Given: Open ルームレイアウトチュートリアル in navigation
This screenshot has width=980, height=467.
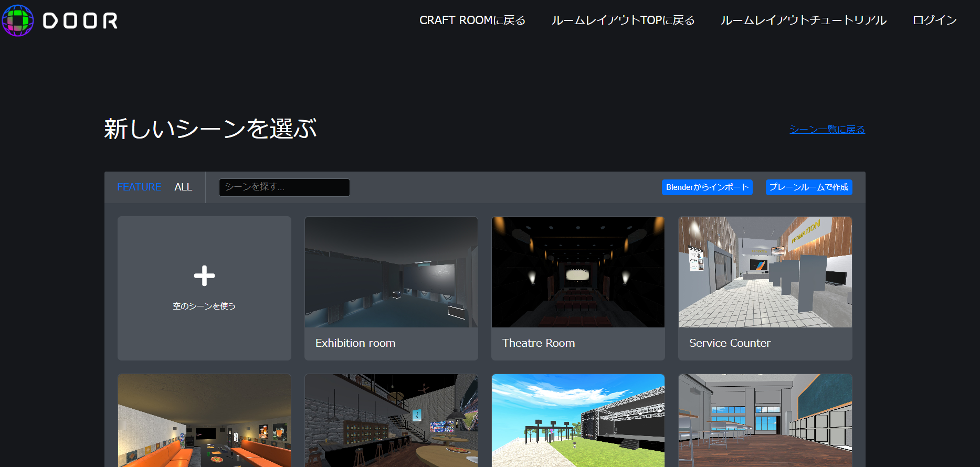Looking at the screenshot, I should (x=804, y=20).
